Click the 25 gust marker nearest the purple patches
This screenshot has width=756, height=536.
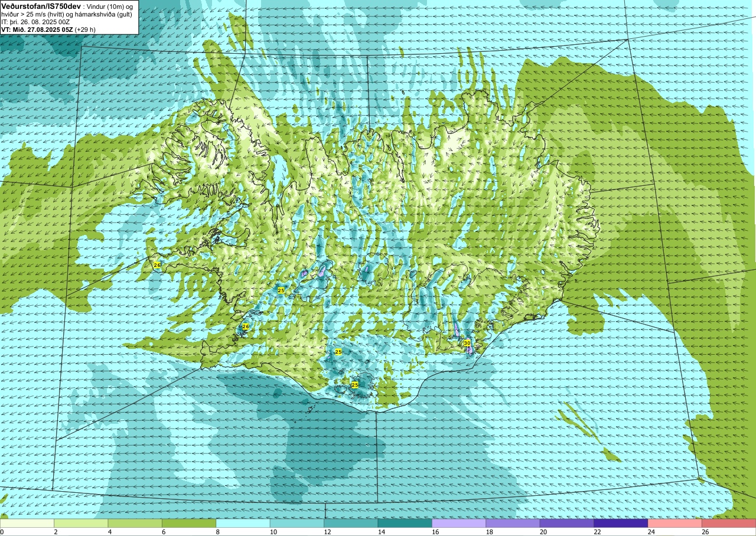[281, 290]
